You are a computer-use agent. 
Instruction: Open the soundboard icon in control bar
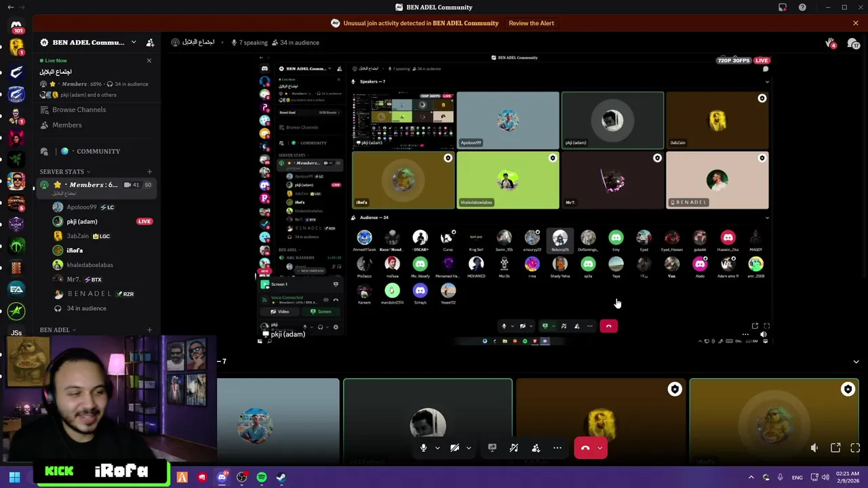tap(514, 448)
